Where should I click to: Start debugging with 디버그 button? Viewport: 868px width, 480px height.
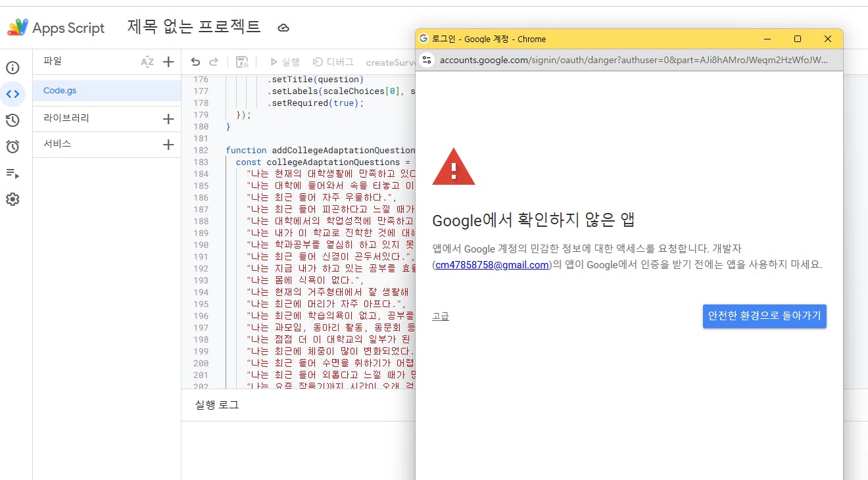point(333,62)
